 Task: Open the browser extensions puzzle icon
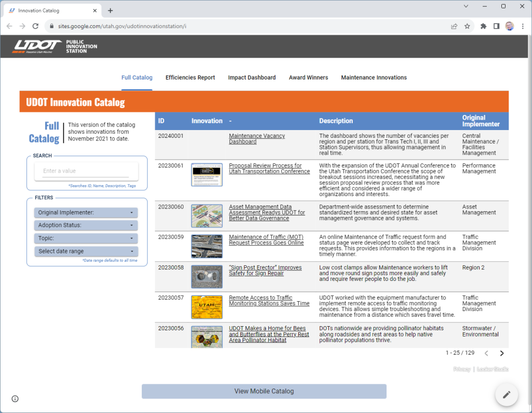(x=483, y=26)
